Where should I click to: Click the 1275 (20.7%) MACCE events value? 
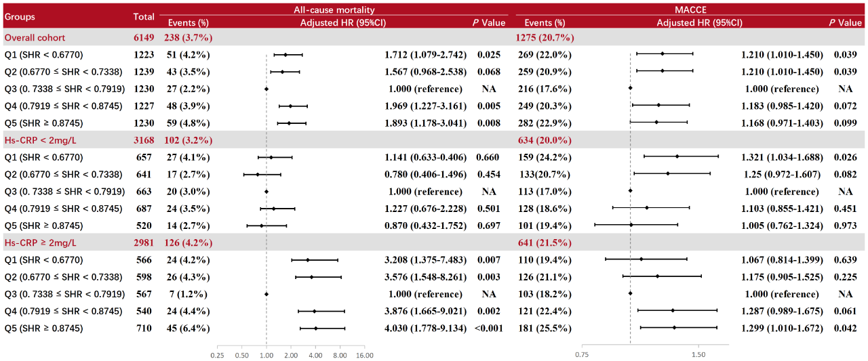point(545,37)
